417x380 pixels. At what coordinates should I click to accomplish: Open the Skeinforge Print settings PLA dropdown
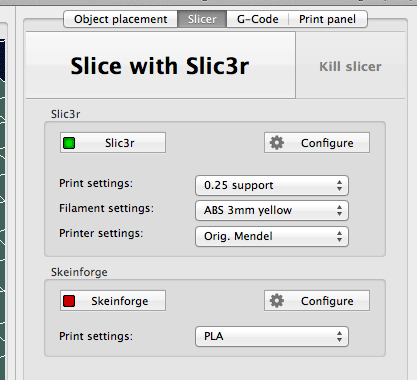click(272, 336)
